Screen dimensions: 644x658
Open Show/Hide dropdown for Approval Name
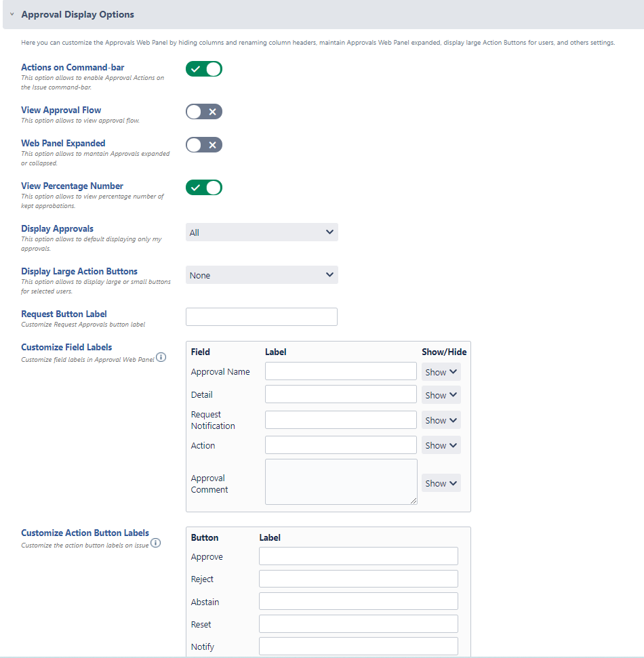point(441,372)
